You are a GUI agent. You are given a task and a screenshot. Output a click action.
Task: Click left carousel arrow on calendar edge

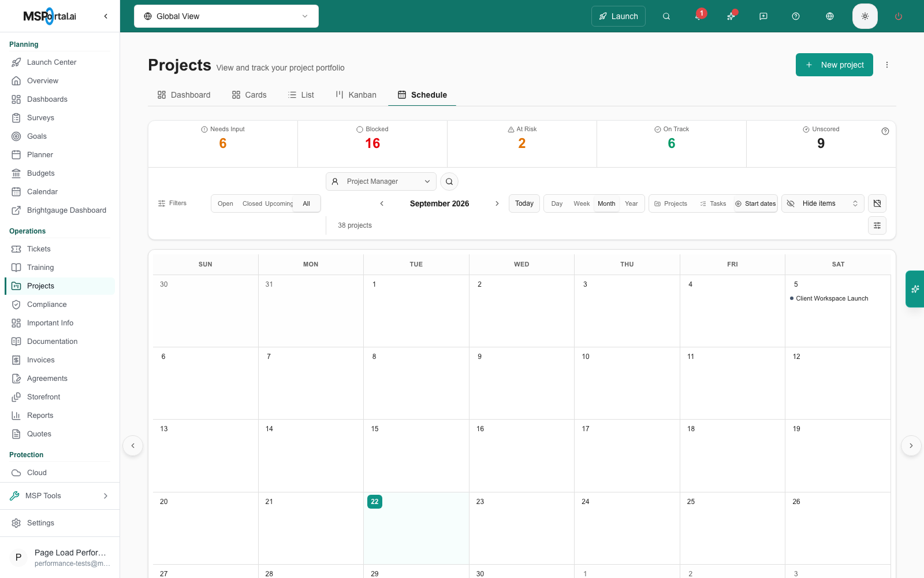(133, 446)
